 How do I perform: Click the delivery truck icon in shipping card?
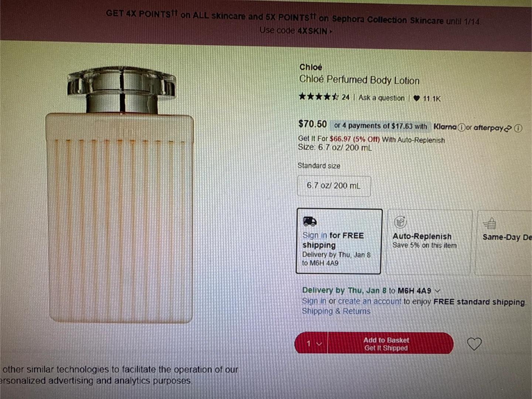point(310,221)
